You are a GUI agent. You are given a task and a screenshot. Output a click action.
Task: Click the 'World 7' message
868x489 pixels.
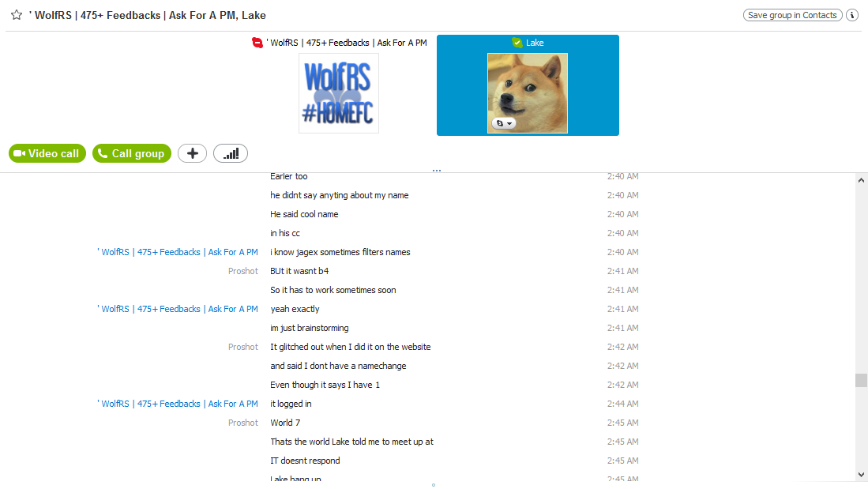click(x=285, y=423)
